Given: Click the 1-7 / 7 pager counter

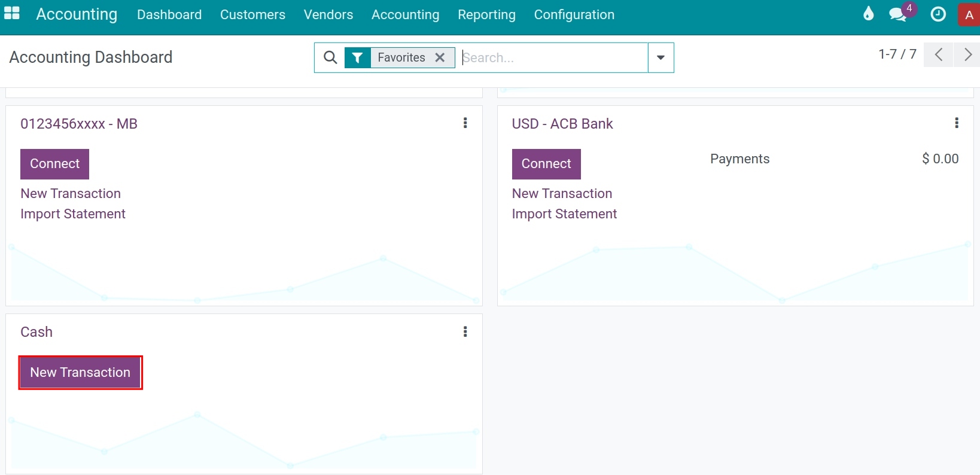Looking at the screenshot, I should 897,54.
